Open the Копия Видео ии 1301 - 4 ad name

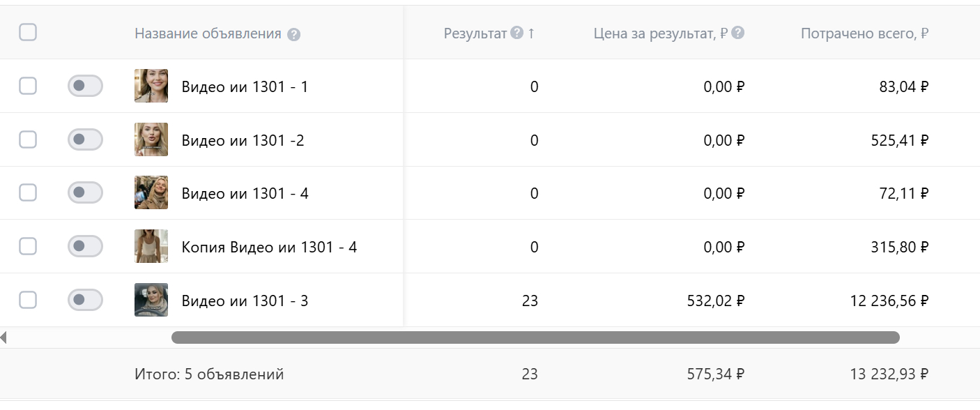(269, 248)
